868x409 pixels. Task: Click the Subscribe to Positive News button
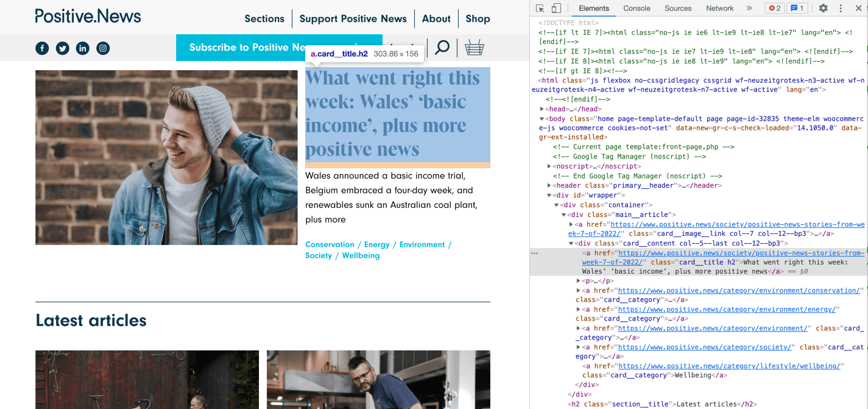coord(244,48)
